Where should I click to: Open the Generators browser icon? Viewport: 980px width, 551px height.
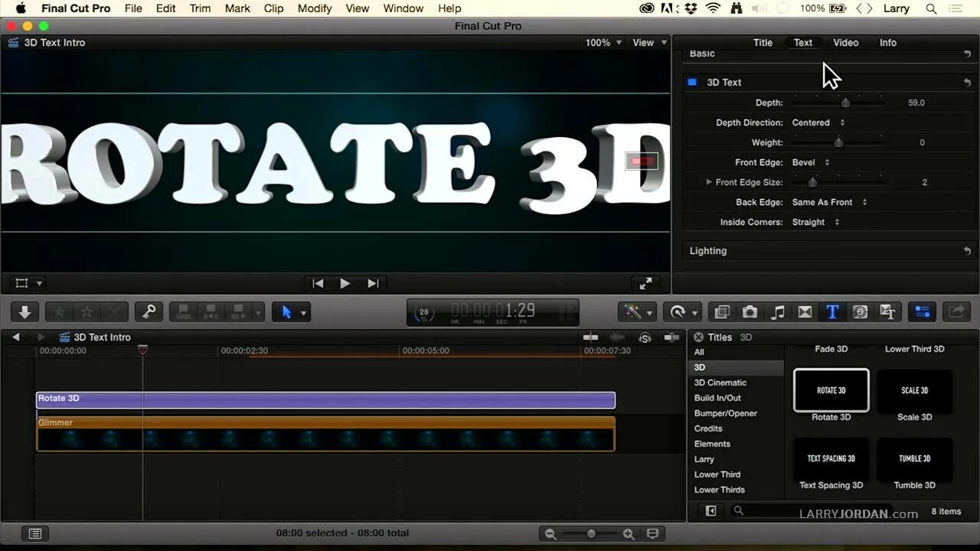point(860,312)
